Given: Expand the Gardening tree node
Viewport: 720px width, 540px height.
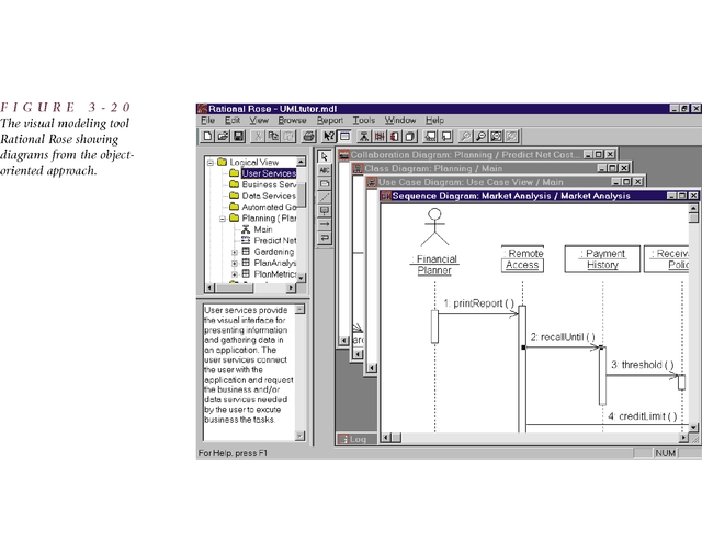Looking at the screenshot, I should 234,252.
